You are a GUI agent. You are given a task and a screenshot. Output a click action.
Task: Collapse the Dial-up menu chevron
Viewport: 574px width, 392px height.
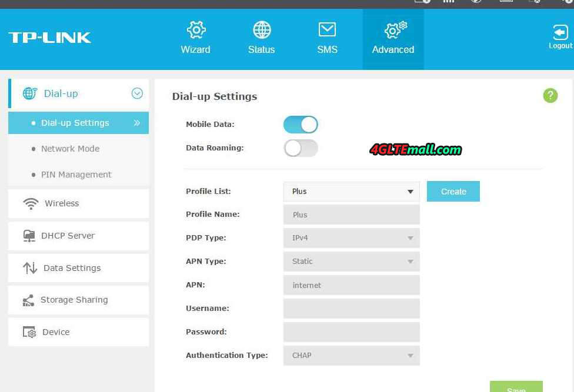click(x=137, y=93)
